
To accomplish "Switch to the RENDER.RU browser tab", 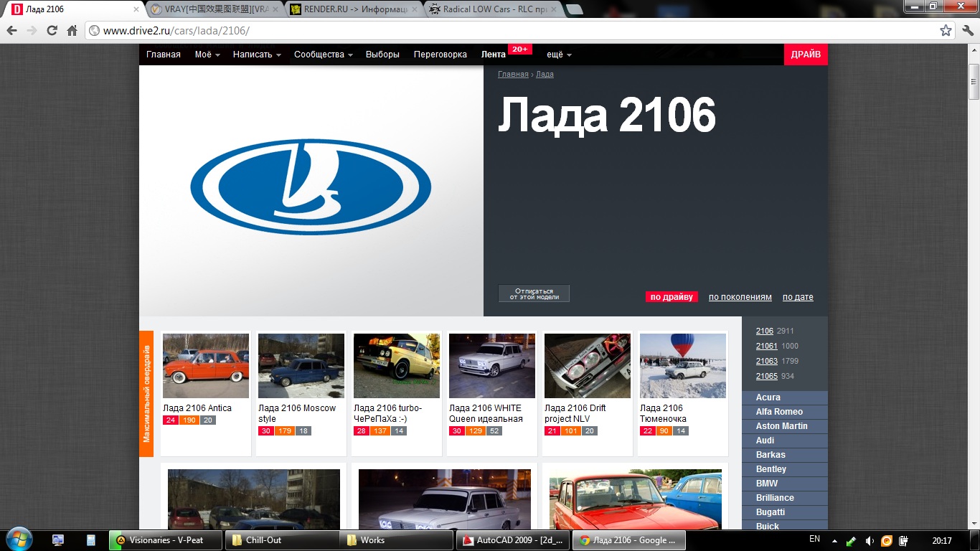I will point(353,9).
